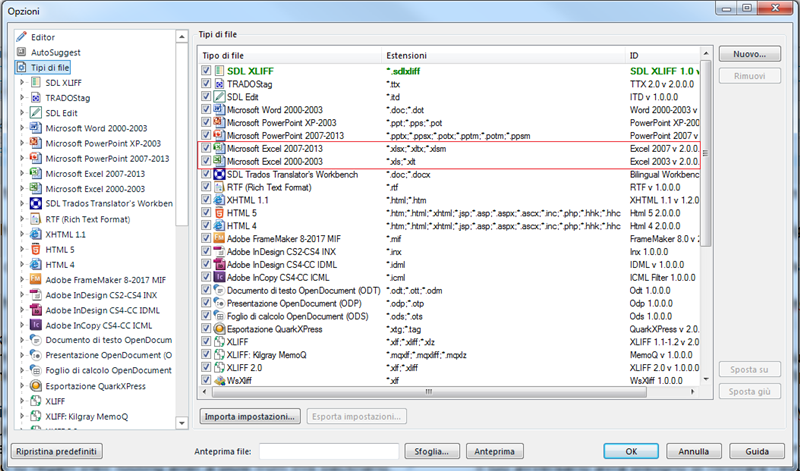Click Adobe InDesign CS2-CS4 INX list icon

(219, 252)
